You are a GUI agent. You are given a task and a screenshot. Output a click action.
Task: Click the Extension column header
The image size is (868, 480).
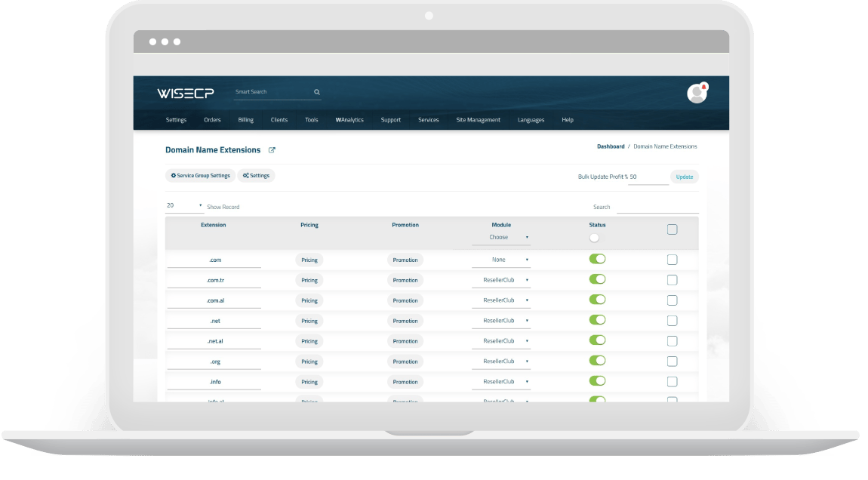point(213,225)
